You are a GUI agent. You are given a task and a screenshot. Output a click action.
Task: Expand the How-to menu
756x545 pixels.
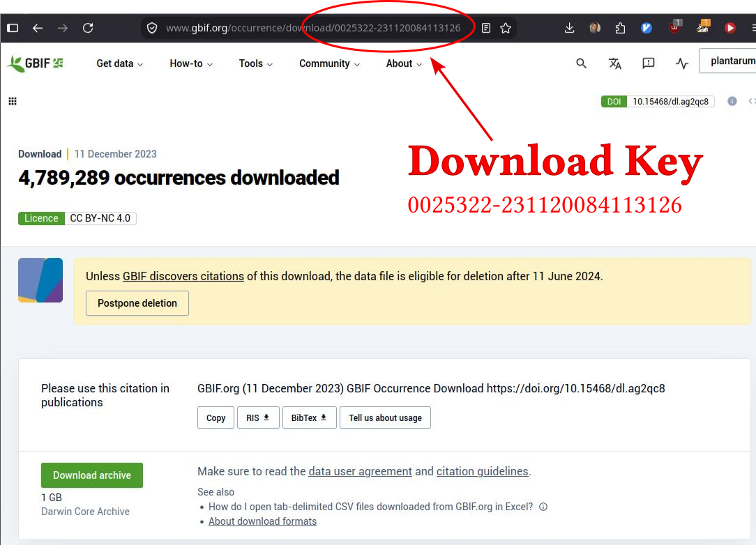tap(191, 63)
